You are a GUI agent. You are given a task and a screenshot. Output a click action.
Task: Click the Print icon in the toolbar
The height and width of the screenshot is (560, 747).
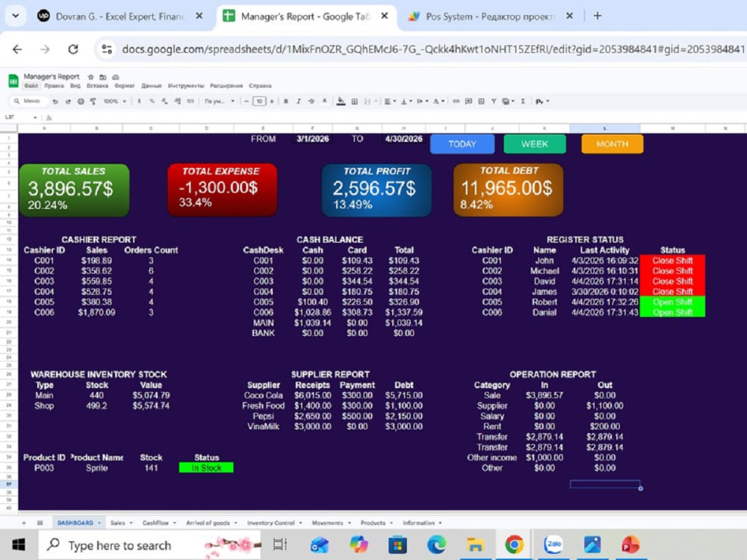point(81,102)
